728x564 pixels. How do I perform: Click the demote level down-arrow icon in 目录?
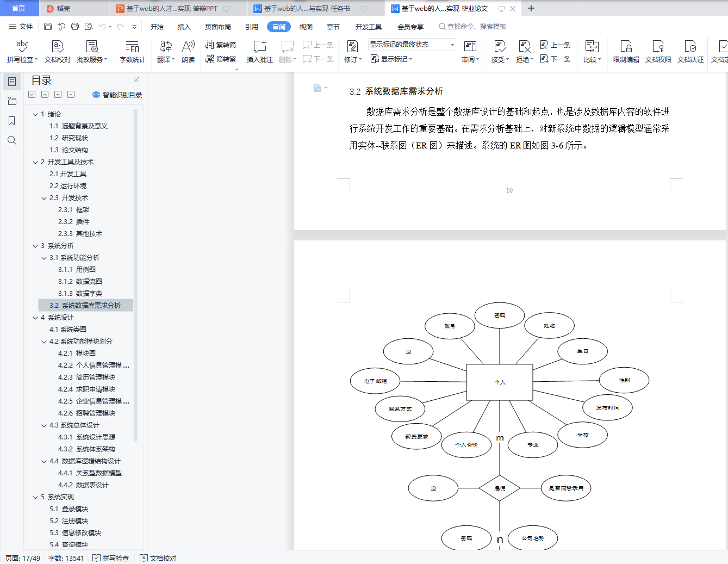pos(32,95)
